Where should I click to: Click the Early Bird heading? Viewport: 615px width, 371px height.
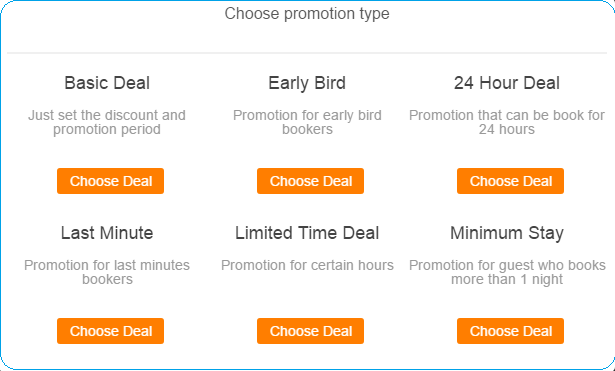click(307, 83)
